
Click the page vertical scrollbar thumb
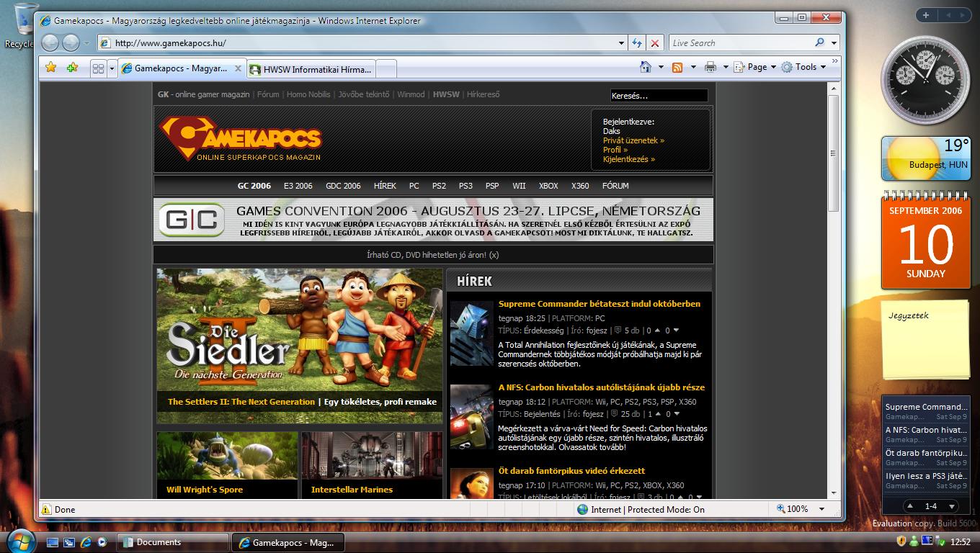834,153
